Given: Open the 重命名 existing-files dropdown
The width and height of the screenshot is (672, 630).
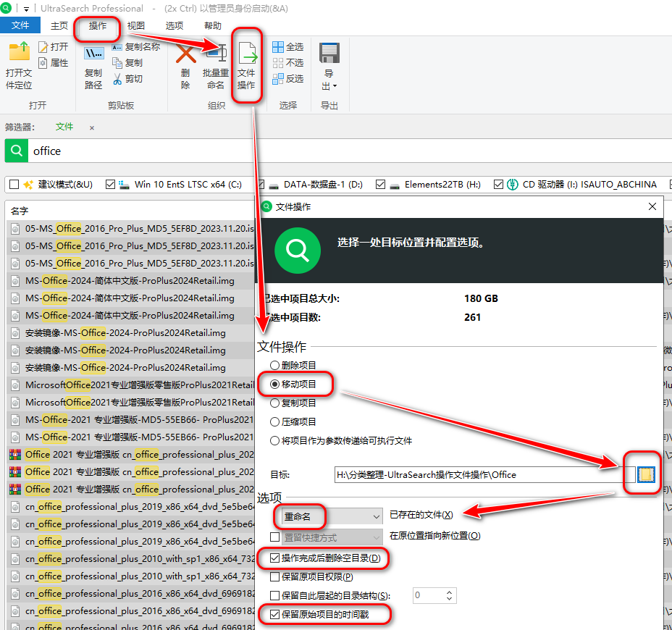Looking at the screenshot, I should pyautogui.click(x=332, y=516).
